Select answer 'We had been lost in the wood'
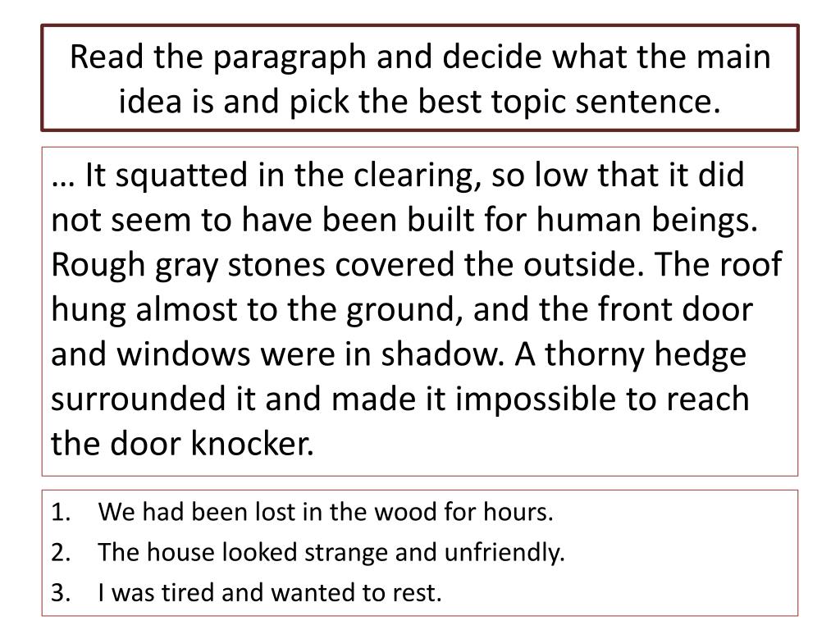 click(x=325, y=512)
